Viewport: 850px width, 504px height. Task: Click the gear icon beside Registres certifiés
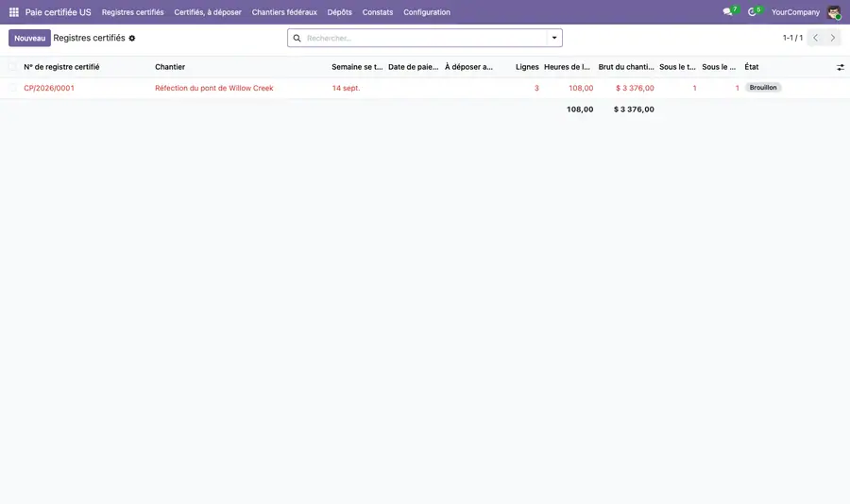coord(131,38)
